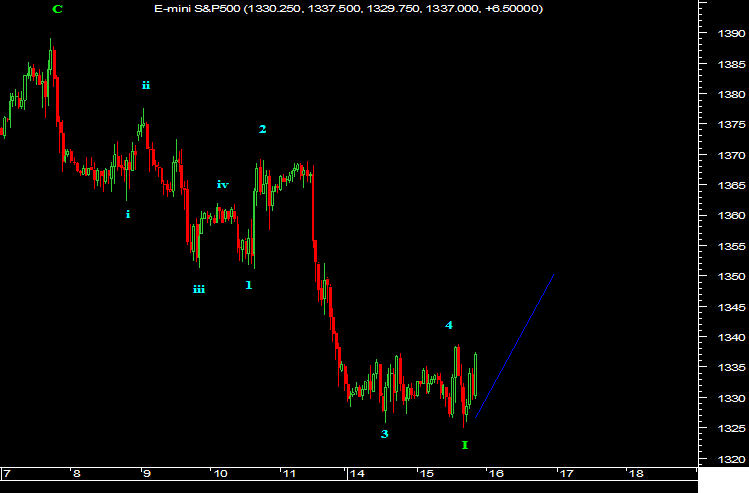Click the green wave label I
The image size is (749, 493).
pyautogui.click(x=465, y=445)
